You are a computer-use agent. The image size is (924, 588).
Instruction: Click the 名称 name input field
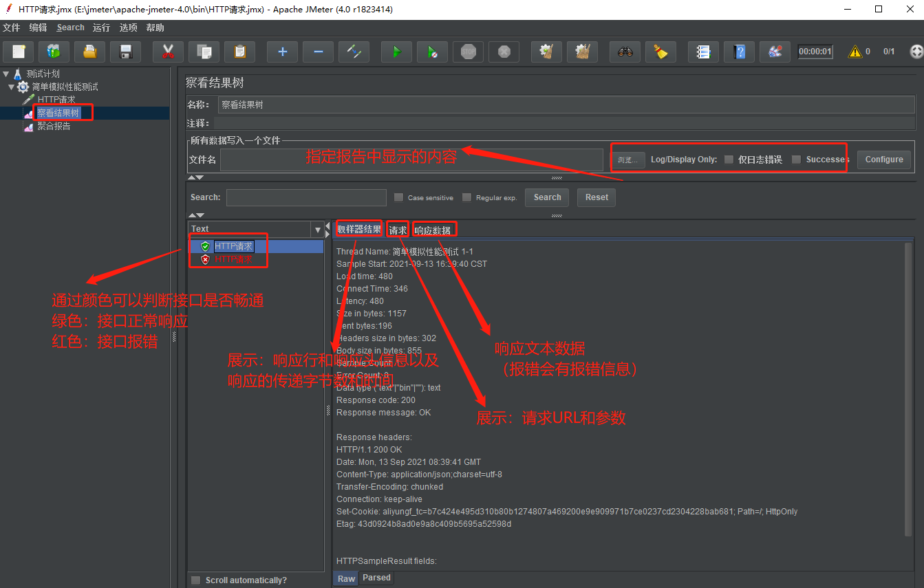click(x=566, y=105)
